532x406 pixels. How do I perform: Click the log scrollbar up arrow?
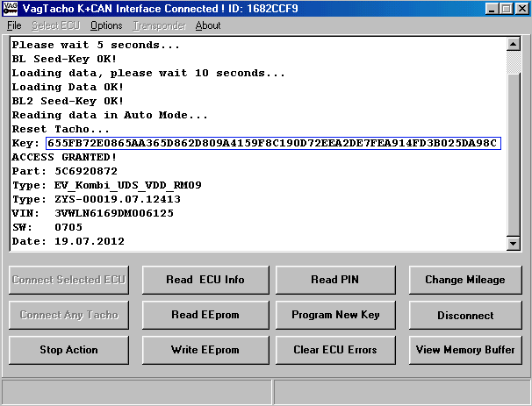[514, 44]
